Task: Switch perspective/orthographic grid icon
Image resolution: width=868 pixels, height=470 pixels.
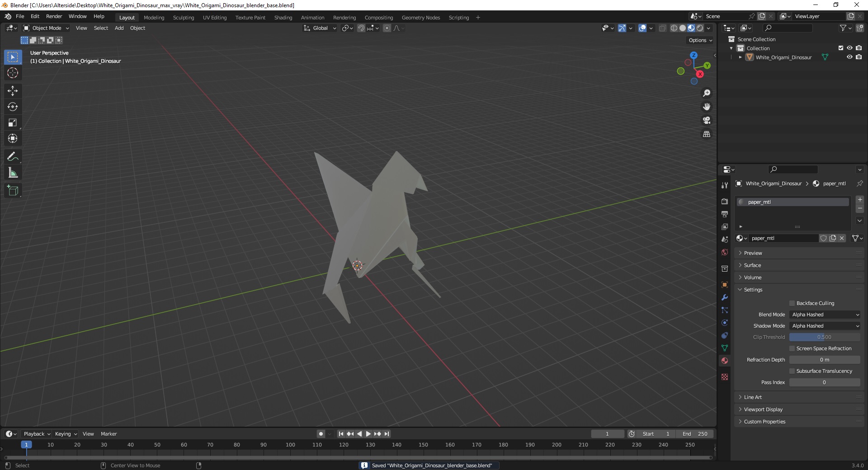Action: click(707, 134)
